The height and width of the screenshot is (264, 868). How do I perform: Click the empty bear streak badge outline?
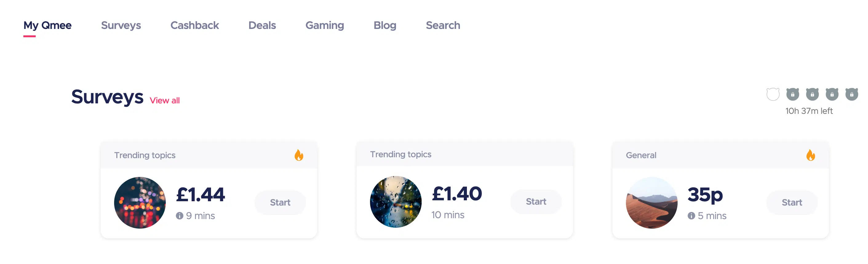point(773,95)
